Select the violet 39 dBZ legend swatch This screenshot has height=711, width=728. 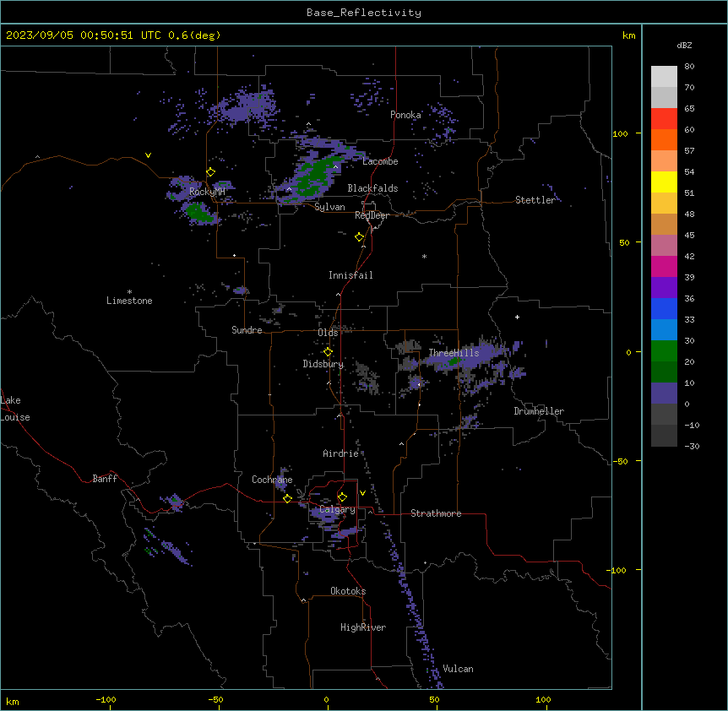click(x=664, y=288)
